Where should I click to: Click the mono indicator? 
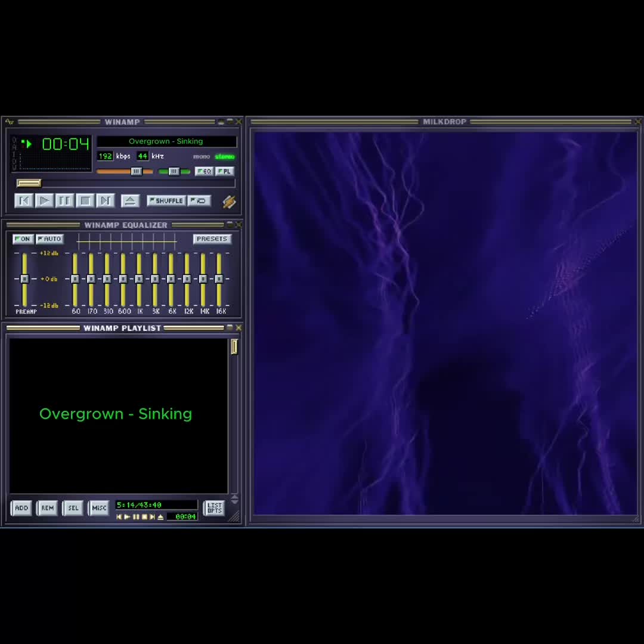click(x=202, y=156)
